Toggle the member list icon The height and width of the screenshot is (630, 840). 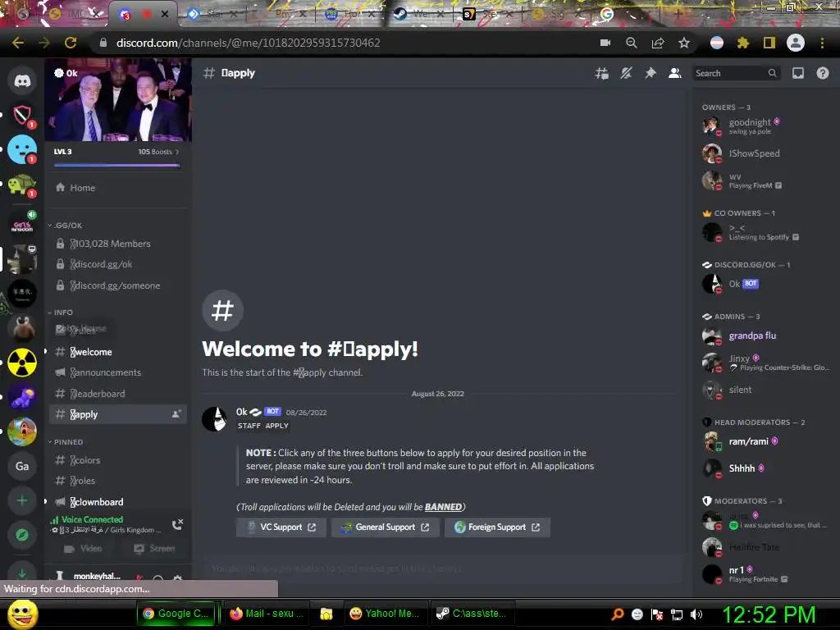click(675, 73)
